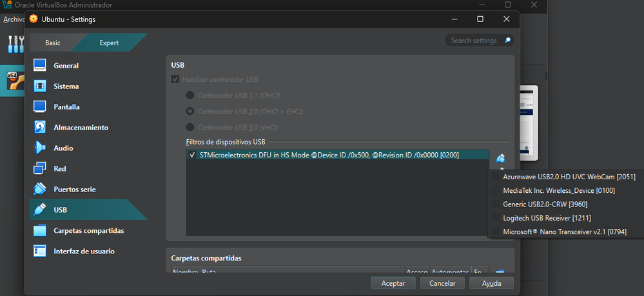Click the Red network icon
The image size is (644, 296).
point(40,168)
